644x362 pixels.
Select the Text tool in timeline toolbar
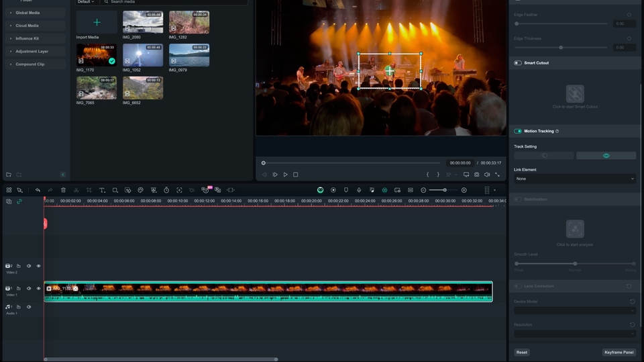coord(102,190)
